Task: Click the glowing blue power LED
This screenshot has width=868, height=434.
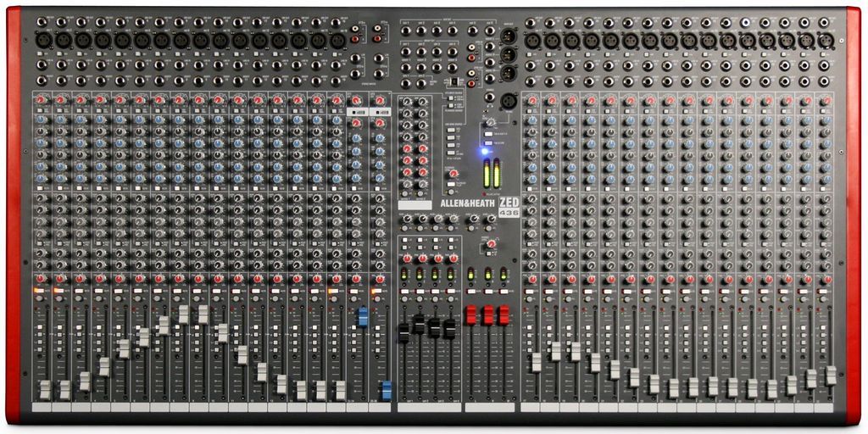Action: coord(485,151)
